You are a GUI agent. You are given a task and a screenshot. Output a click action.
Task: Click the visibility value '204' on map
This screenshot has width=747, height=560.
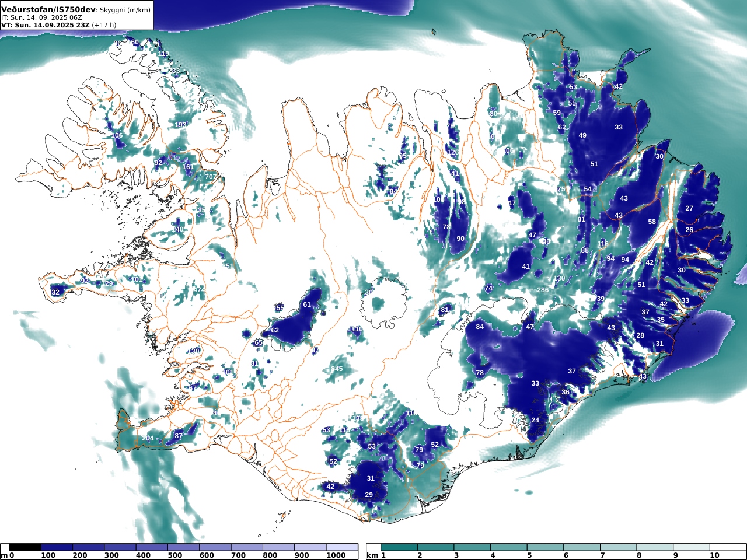pyautogui.click(x=148, y=438)
